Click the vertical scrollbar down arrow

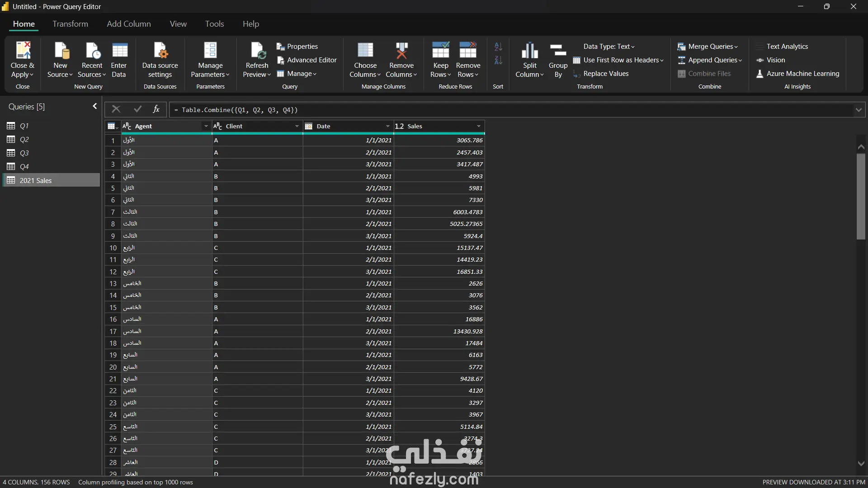tap(861, 464)
